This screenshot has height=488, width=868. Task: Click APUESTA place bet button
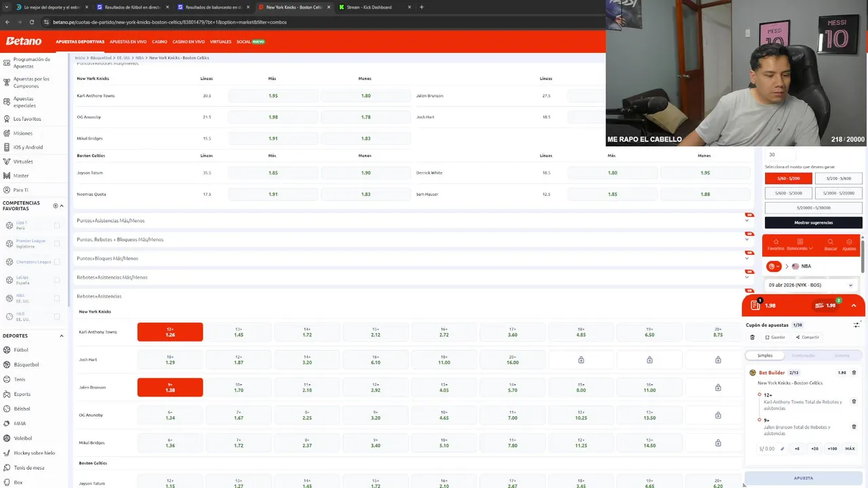804,478
